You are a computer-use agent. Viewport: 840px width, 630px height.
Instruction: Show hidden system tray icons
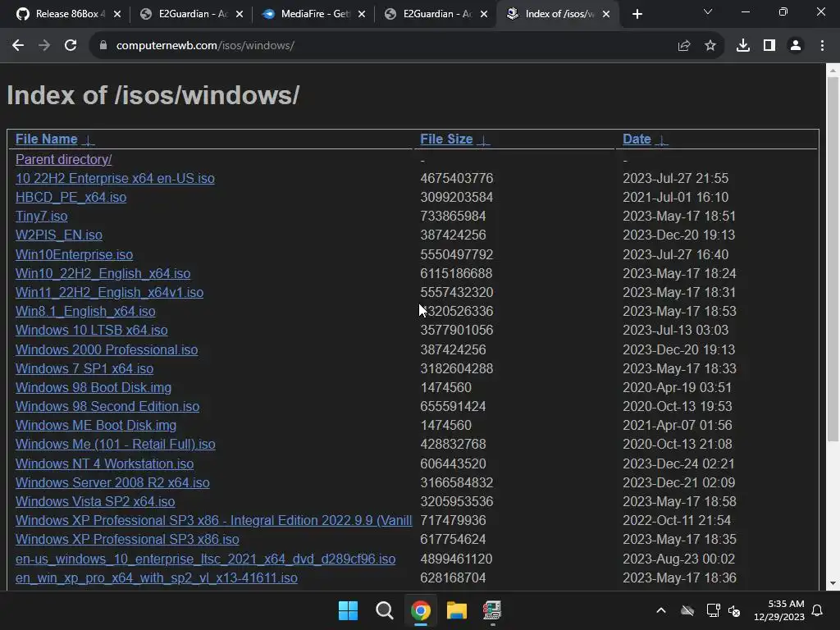pos(661,610)
